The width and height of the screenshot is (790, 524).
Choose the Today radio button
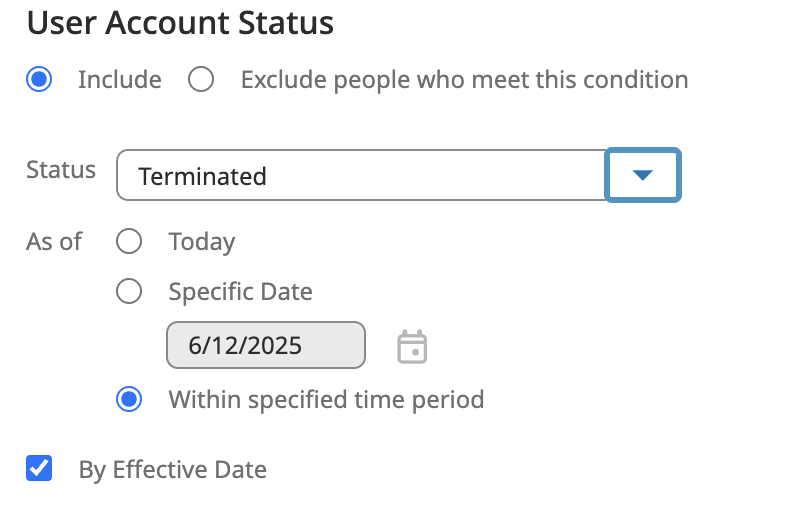129,241
